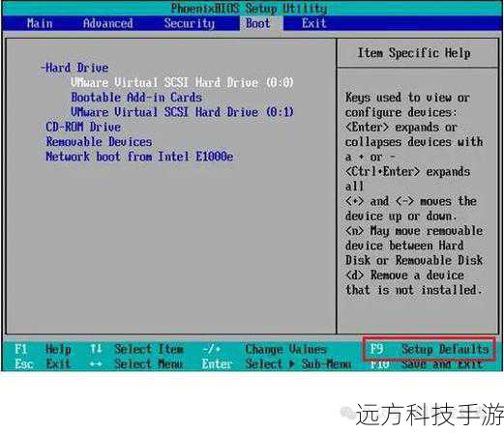
Task: Click the PhoenixBIOS Setup Utility title
Action: click(249, 8)
